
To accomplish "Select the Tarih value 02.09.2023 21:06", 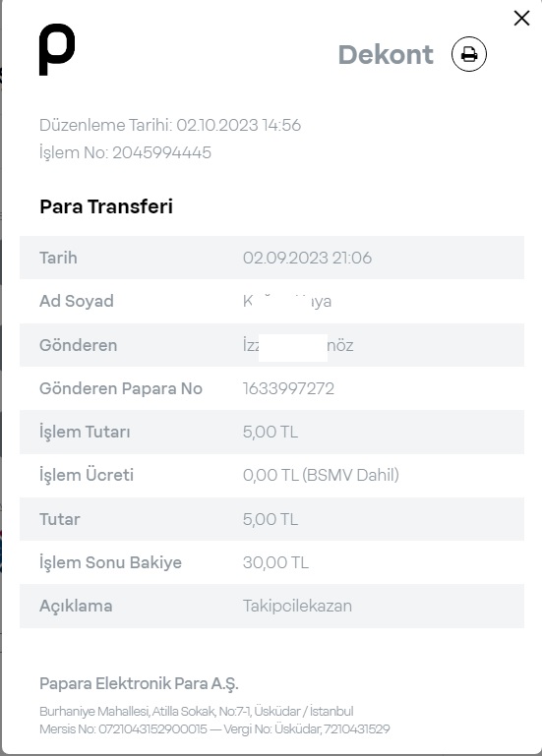I will [x=308, y=258].
